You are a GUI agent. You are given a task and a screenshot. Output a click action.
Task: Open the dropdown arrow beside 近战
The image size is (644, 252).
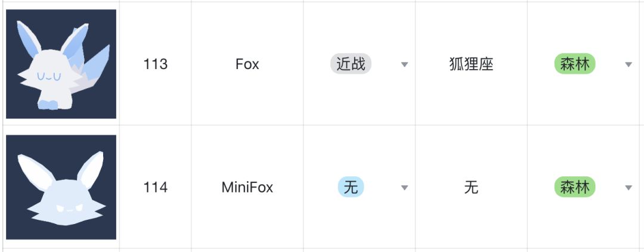coord(404,64)
